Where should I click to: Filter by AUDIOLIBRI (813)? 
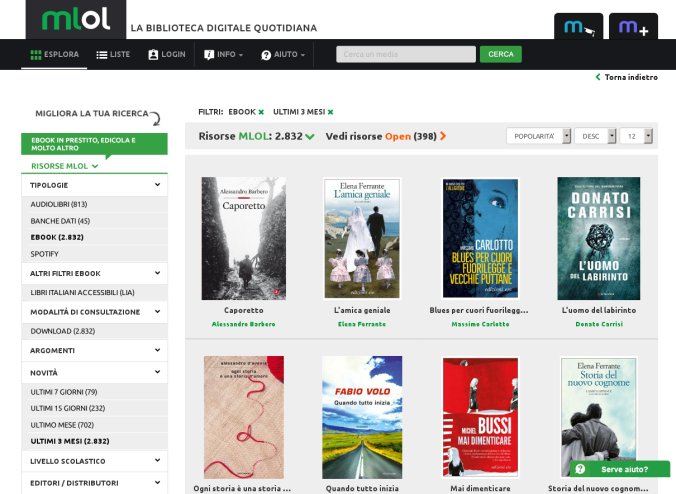click(x=59, y=204)
